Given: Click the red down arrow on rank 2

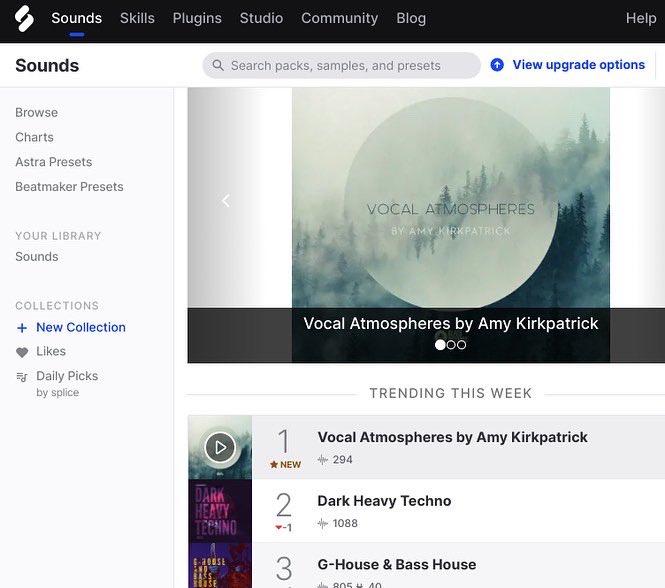Looking at the screenshot, I should tap(279, 528).
